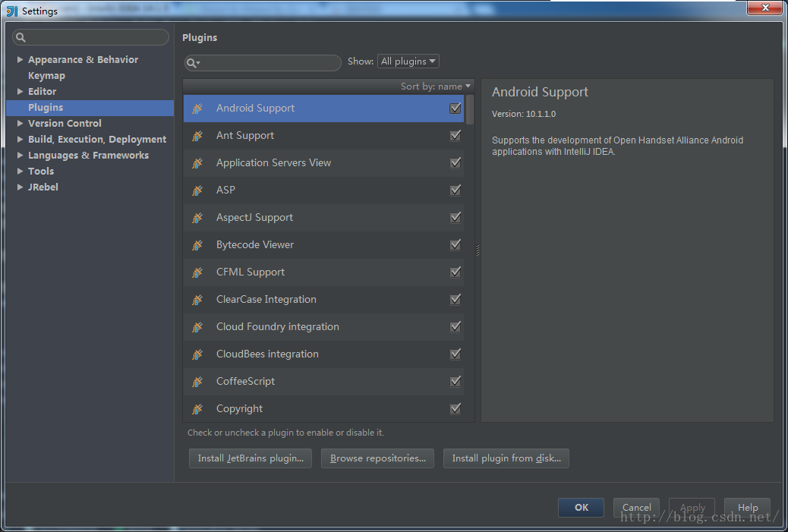Viewport: 788px width, 532px height.
Task: Expand the Editor tree arrow
Action: pyautogui.click(x=20, y=91)
